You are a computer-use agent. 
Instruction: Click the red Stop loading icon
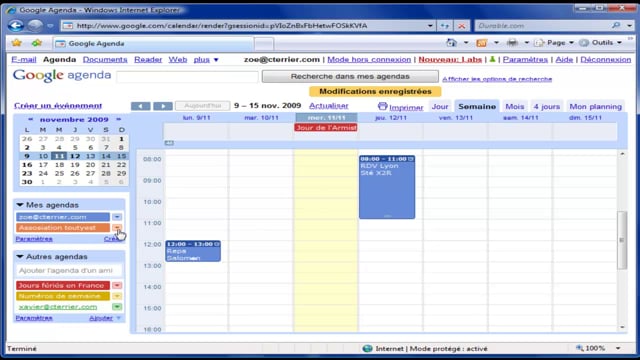[x=462, y=26]
